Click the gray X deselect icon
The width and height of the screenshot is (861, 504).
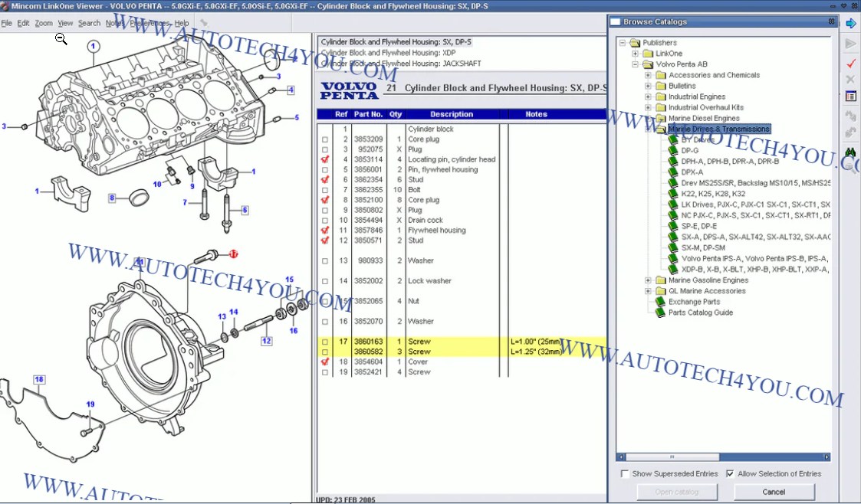point(849,80)
